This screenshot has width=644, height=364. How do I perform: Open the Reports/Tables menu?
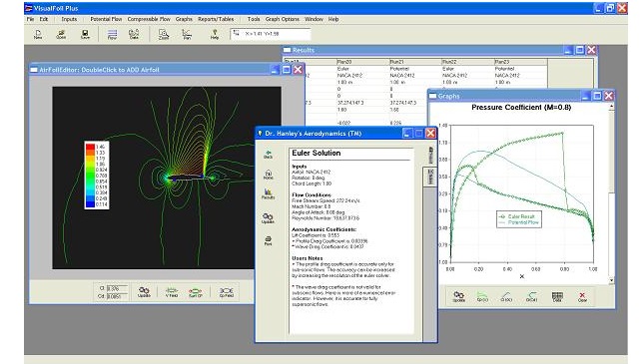(216, 19)
